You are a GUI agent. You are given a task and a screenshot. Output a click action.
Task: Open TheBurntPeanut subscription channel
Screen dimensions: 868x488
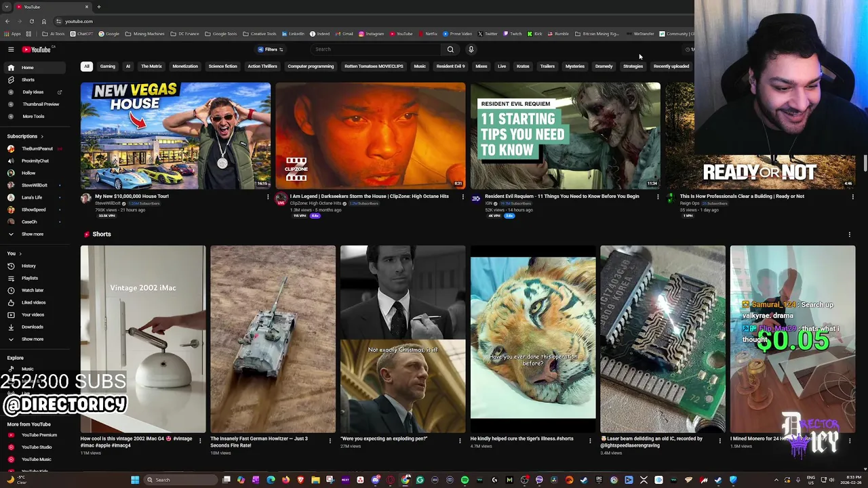click(34, 148)
